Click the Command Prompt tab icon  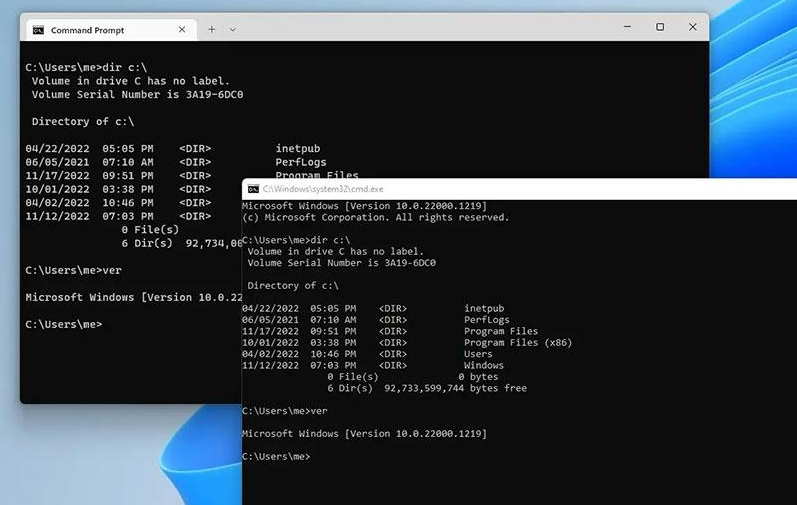[x=38, y=30]
